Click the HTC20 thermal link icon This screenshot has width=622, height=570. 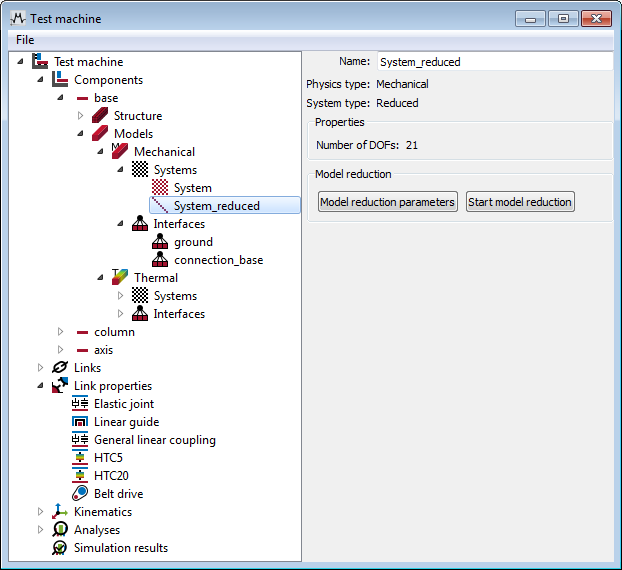click(x=80, y=475)
